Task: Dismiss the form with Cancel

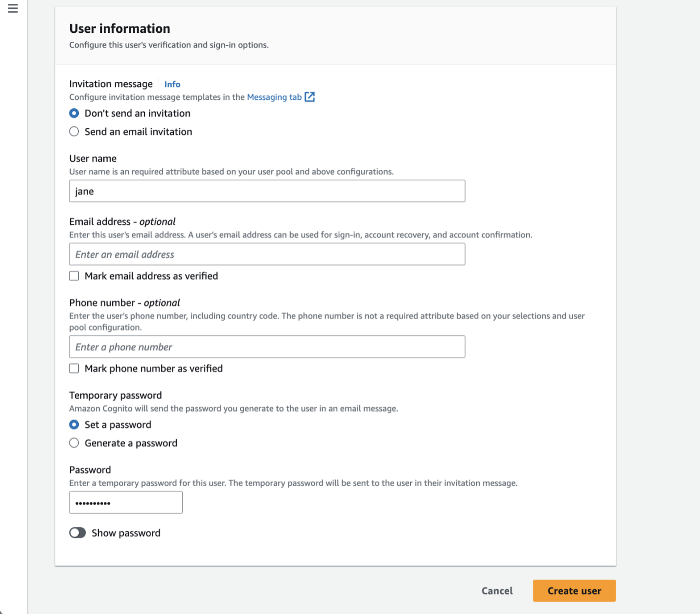Action: tap(497, 591)
